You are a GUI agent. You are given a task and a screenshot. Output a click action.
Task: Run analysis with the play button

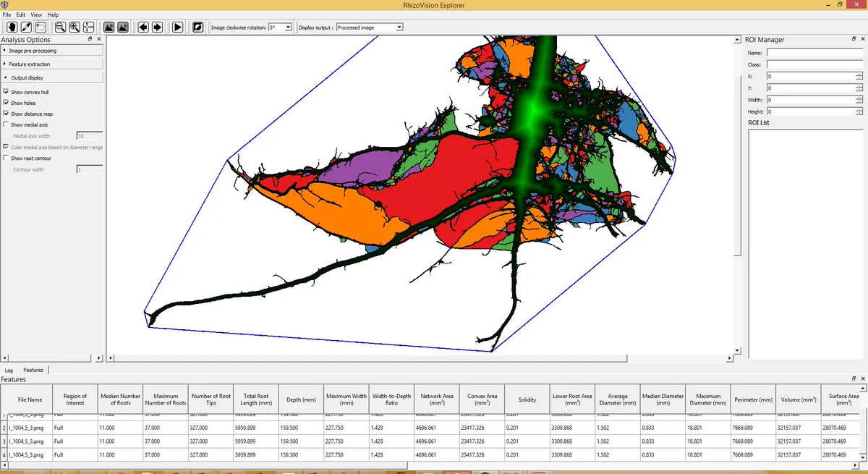177,27
